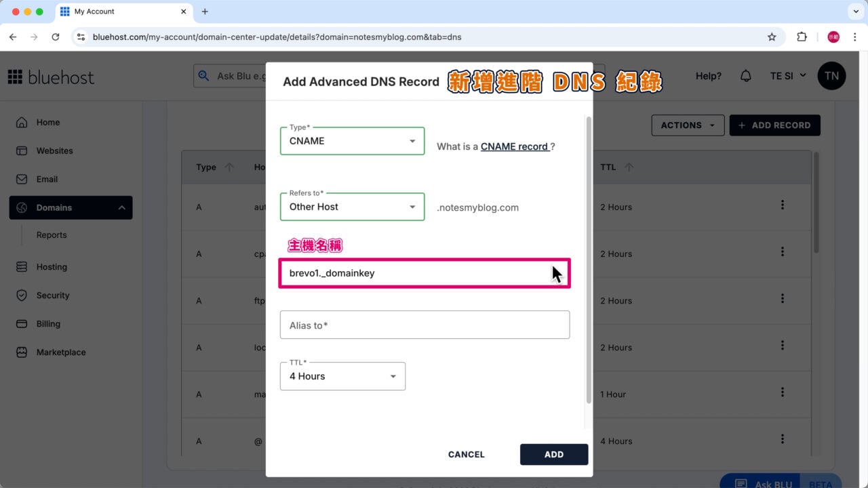Screen dimensions: 868x488
Task: Click the Alias to input field
Action: coord(425,325)
